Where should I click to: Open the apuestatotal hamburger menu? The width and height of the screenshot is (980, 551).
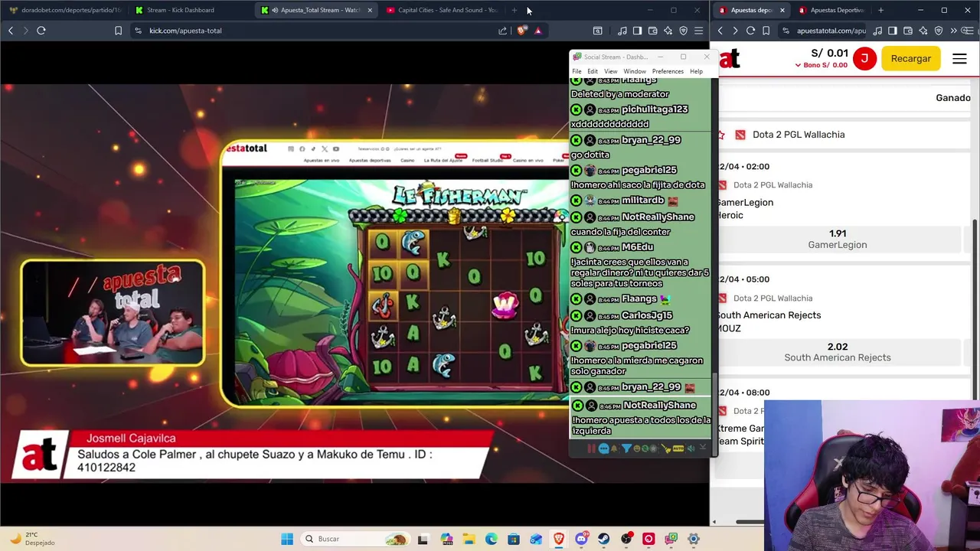pyautogui.click(x=959, y=58)
